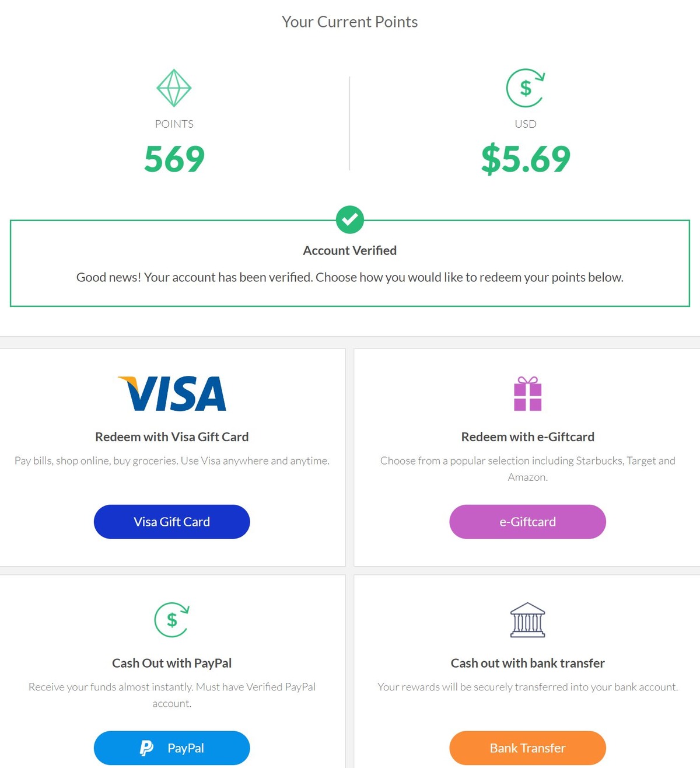Click the green Account Verified checkmark icon
This screenshot has width=700, height=768.
point(349,220)
